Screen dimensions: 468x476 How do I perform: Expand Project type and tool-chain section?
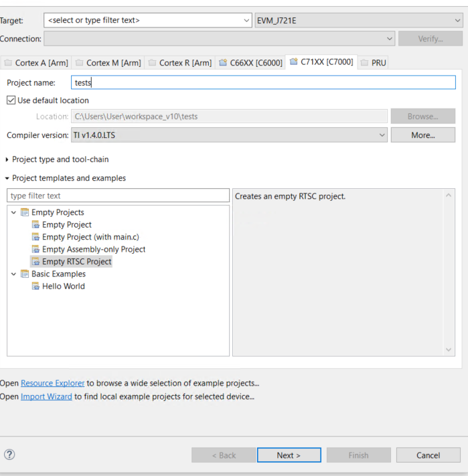click(x=7, y=159)
